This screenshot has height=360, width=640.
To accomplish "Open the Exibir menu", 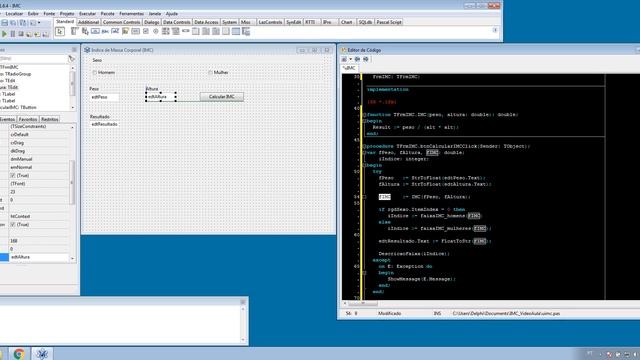I will (33, 14).
